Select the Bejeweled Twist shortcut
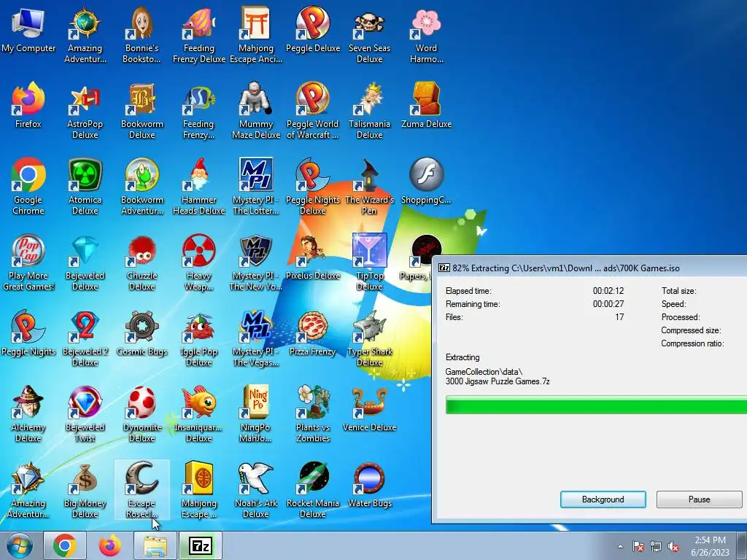The width and height of the screenshot is (747, 560). (85, 414)
